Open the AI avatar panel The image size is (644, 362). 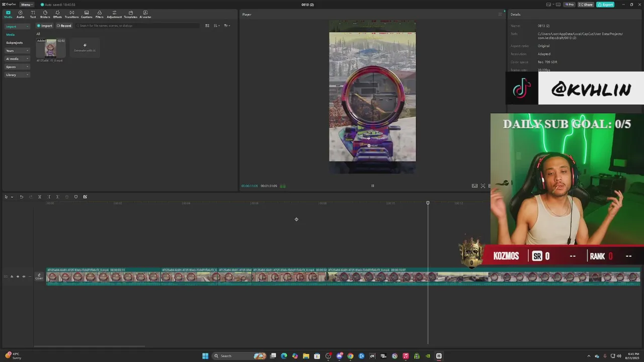click(x=145, y=14)
